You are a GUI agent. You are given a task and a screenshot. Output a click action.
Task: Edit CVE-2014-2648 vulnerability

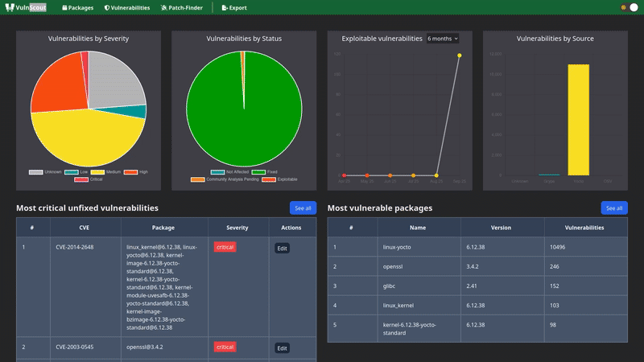[x=282, y=248]
